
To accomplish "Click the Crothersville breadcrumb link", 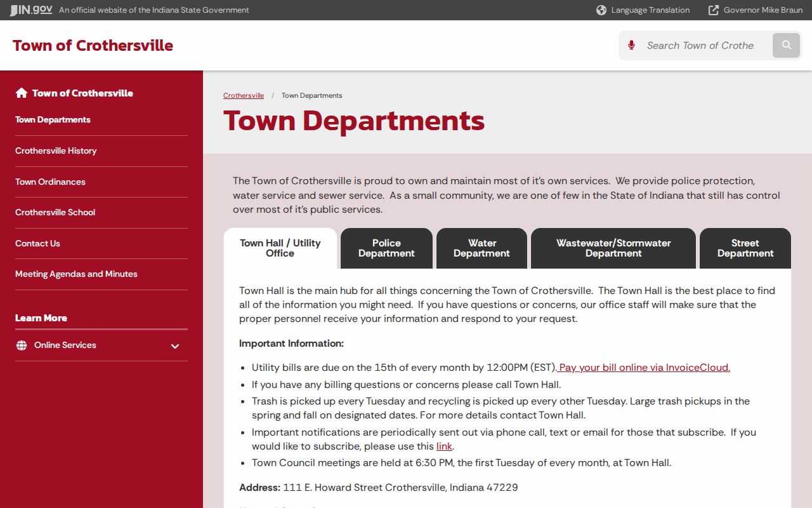I will click(x=244, y=95).
